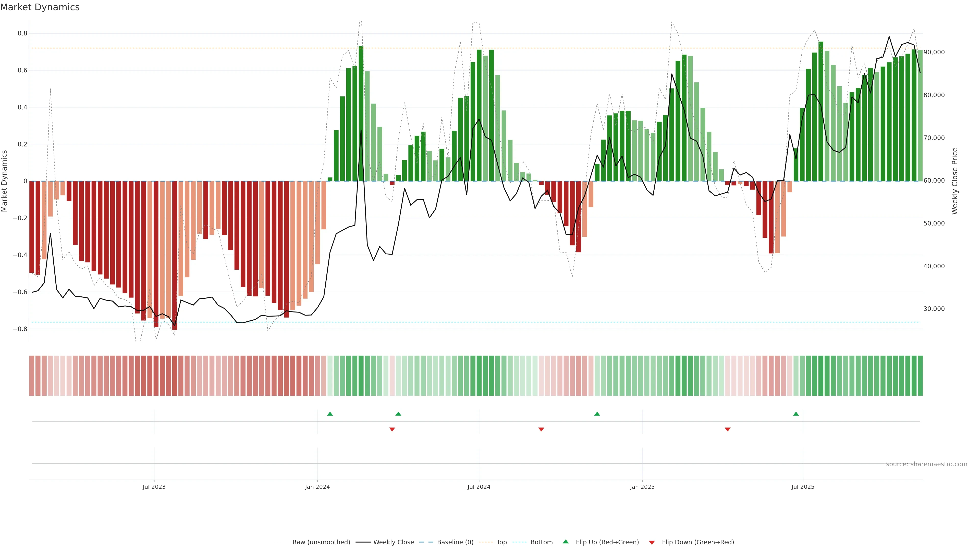This screenshot has width=980, height=551.
Task: Click the first red flip-down triangle marker
Action: click(x=392, y=429)
